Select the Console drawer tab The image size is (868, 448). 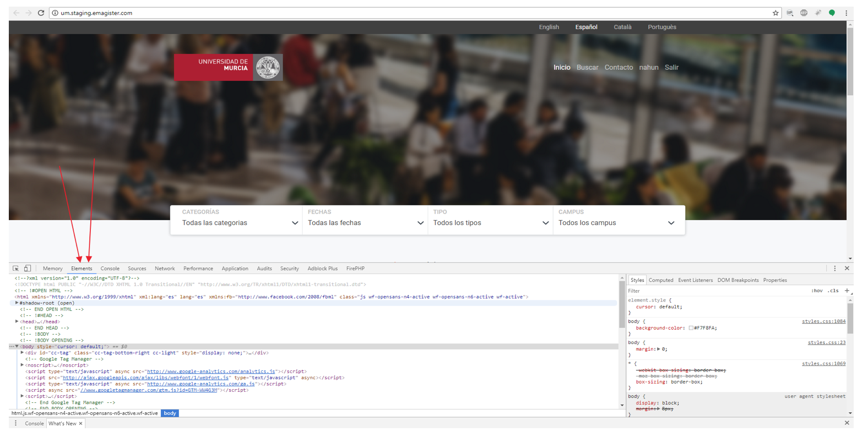(x=34, y=423)
